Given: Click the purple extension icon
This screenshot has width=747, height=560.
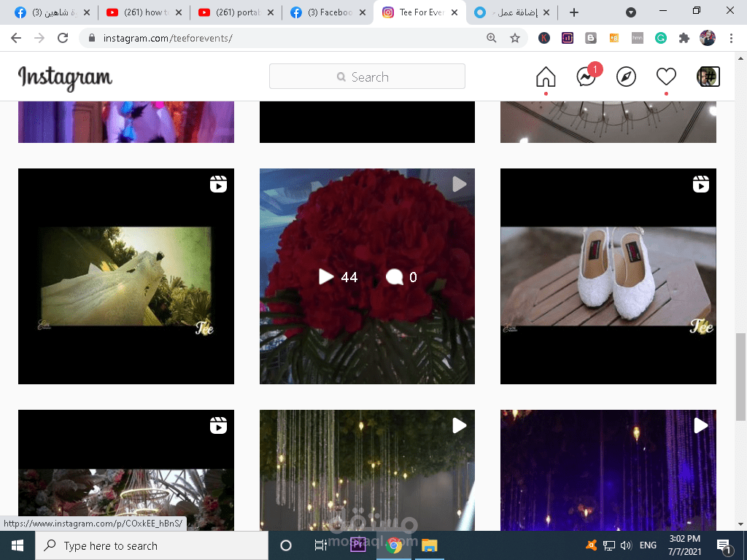Looking at the screenshot, I should click(568, 38).
